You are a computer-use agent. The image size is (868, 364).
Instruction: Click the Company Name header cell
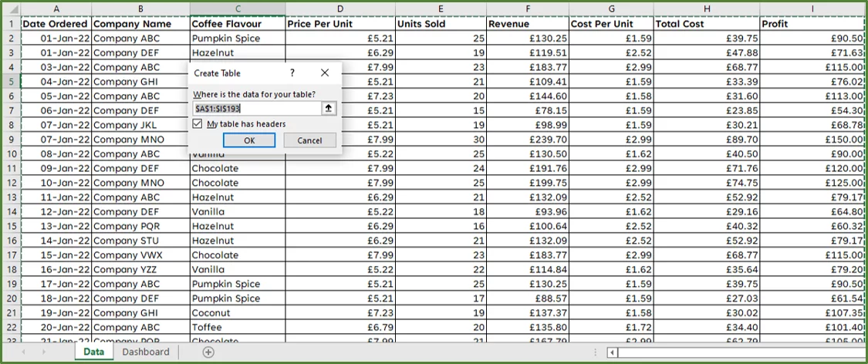pyautogui.click(x=140, y=24)
